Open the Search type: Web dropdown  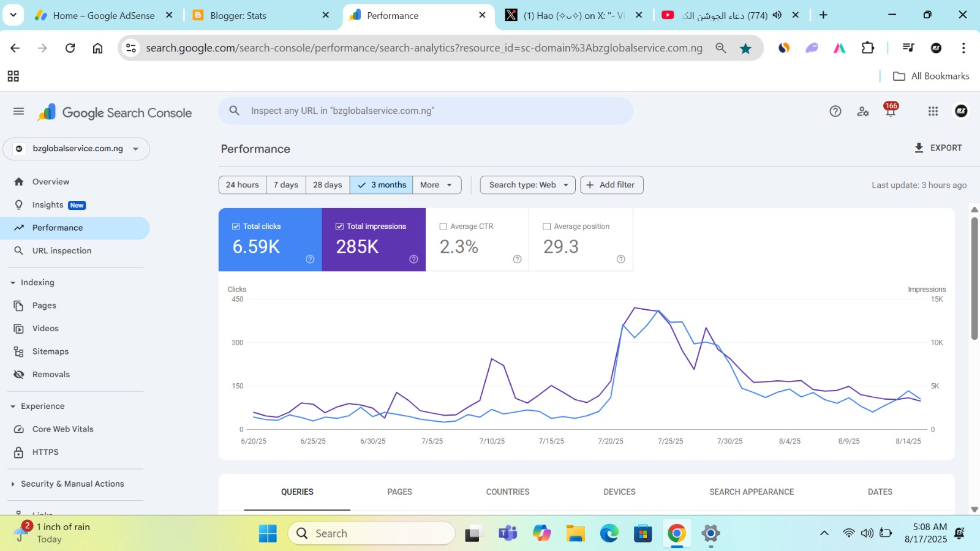click(527, 185)
